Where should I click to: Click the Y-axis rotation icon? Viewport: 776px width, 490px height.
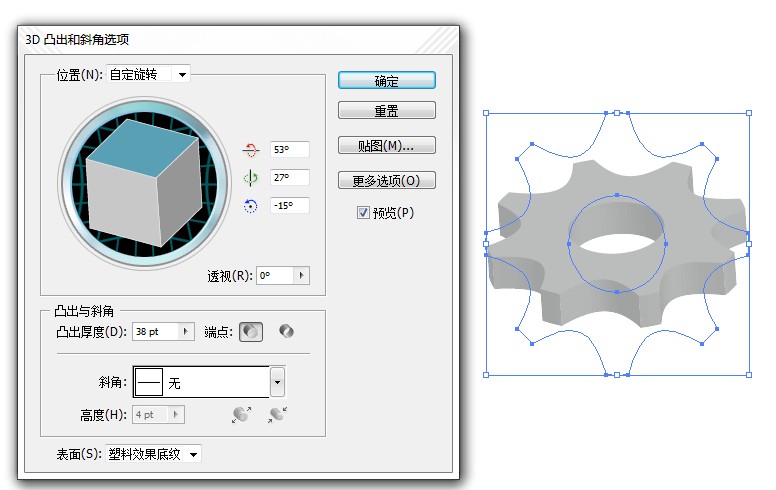251,178
